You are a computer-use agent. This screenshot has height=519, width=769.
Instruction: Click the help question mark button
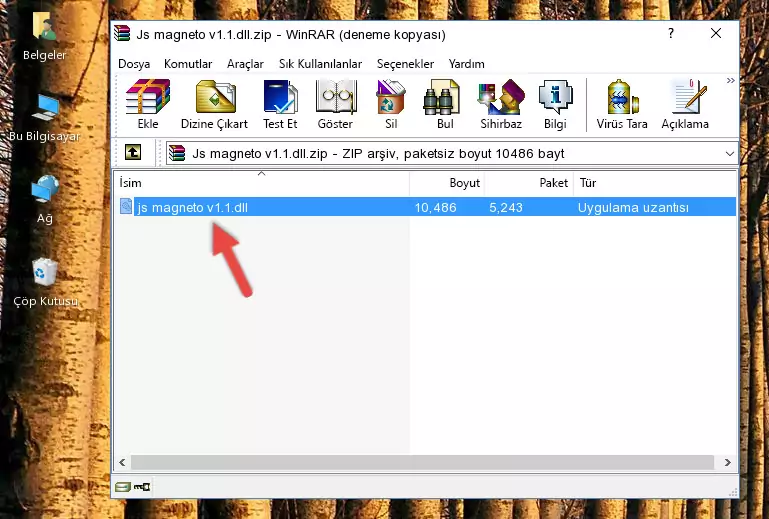click(671, 33)
